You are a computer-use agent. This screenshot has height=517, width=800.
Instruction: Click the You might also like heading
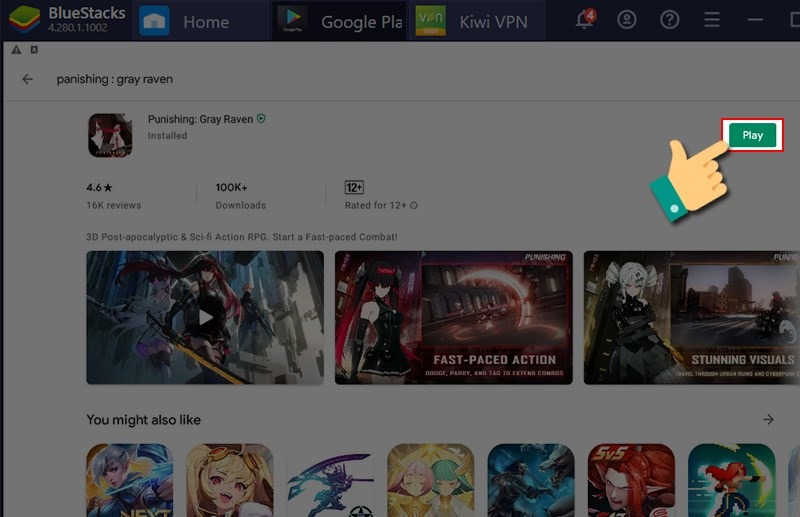coord(143,420)
